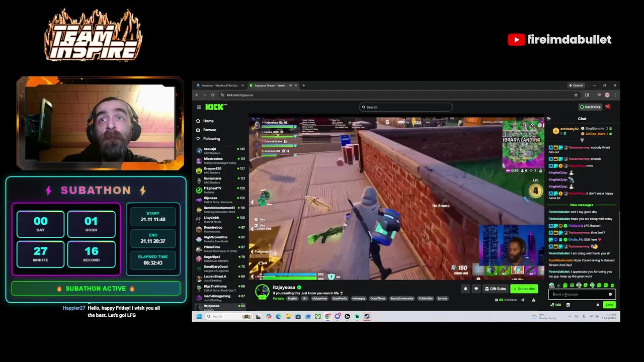The height and width of the screenshot is (362, 644).
Task: Open a new browser tab
Action: tap(304, 85)
